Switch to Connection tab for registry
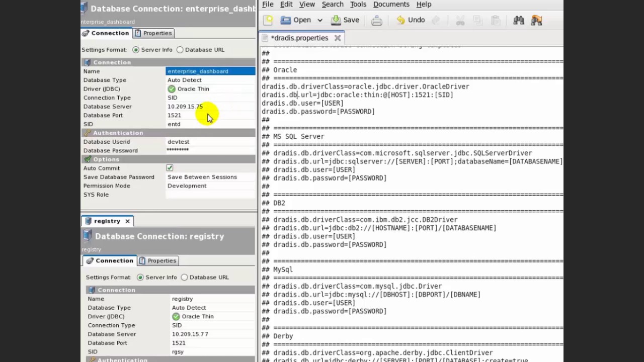The height and width of the screenshot is (362, 644). (x=110, y=260)
